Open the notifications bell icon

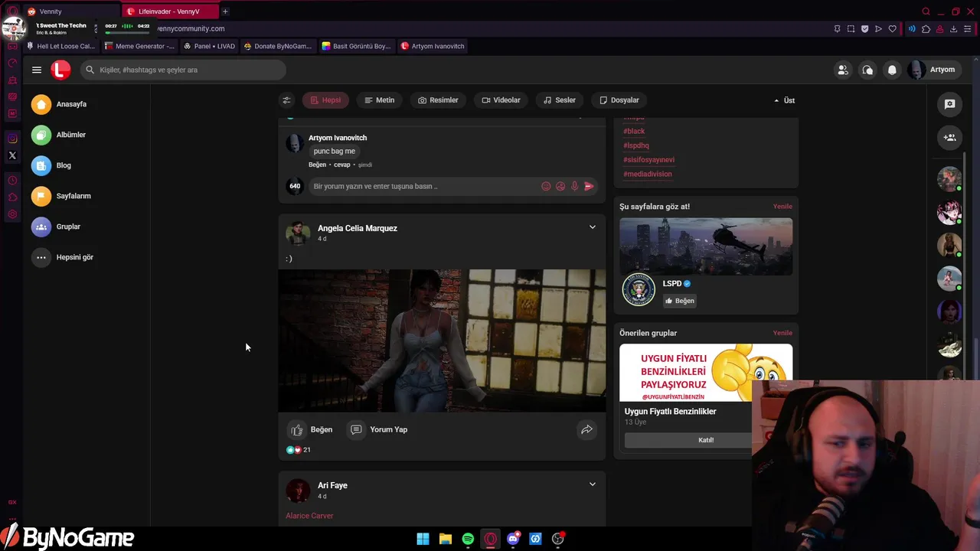point(892,70)
